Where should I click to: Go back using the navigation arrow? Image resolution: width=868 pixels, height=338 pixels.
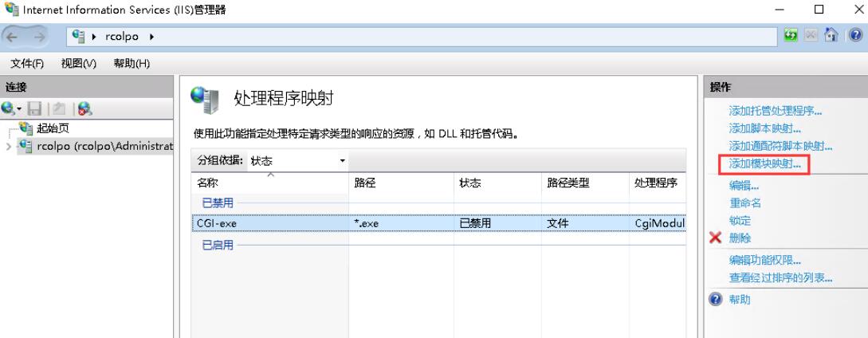point(12,37)
